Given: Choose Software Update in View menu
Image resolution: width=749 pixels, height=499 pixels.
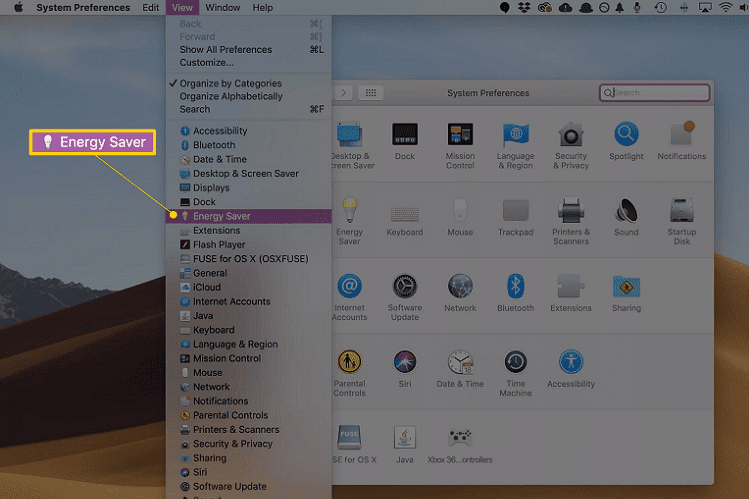Looking at the screenshot, I should [249, 487].
